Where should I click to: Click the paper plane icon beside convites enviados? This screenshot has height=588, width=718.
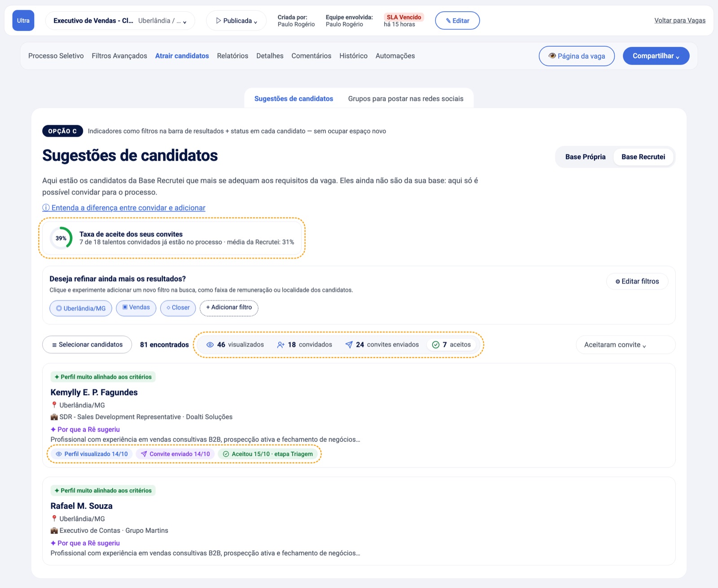click(349, 345)
